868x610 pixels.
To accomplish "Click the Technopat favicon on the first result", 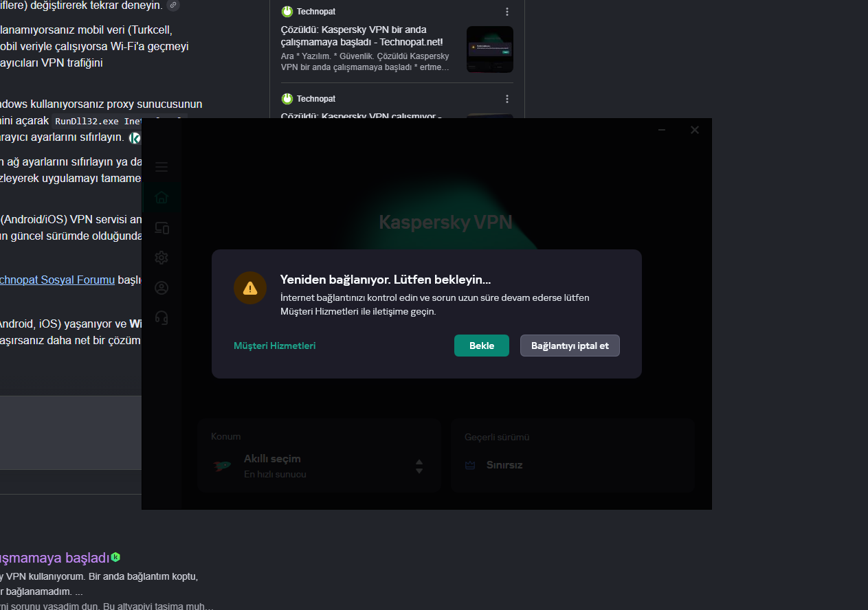I will click(287, 12).
